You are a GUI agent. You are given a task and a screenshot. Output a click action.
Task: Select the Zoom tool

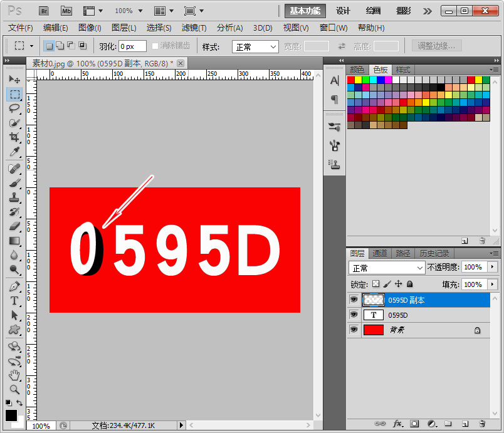(14, 390)
